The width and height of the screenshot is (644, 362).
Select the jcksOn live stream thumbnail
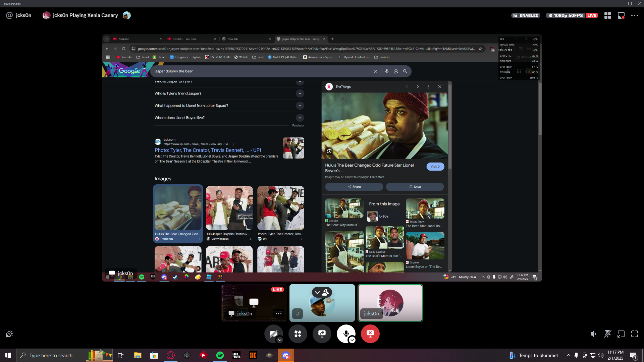254,303
